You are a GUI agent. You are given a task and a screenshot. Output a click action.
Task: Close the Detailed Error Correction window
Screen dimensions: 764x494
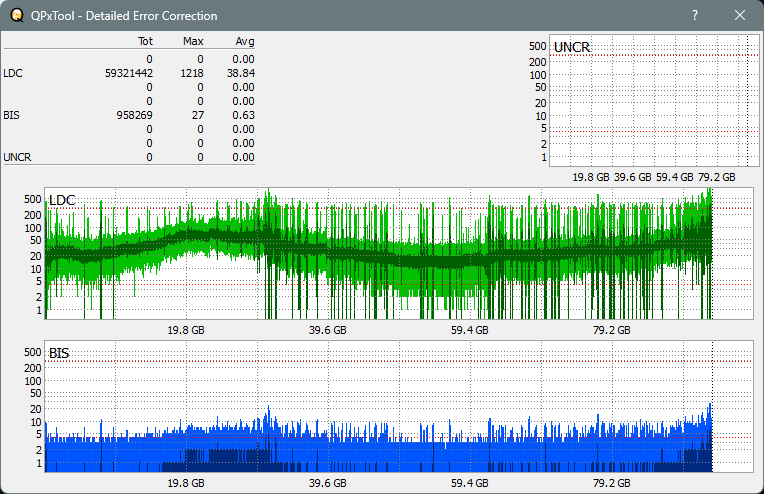tap(740, 15)
